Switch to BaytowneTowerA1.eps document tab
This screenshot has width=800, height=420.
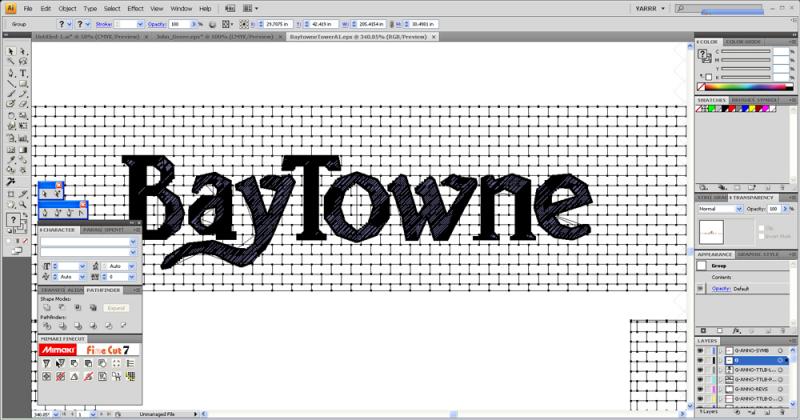click(358, 37)
